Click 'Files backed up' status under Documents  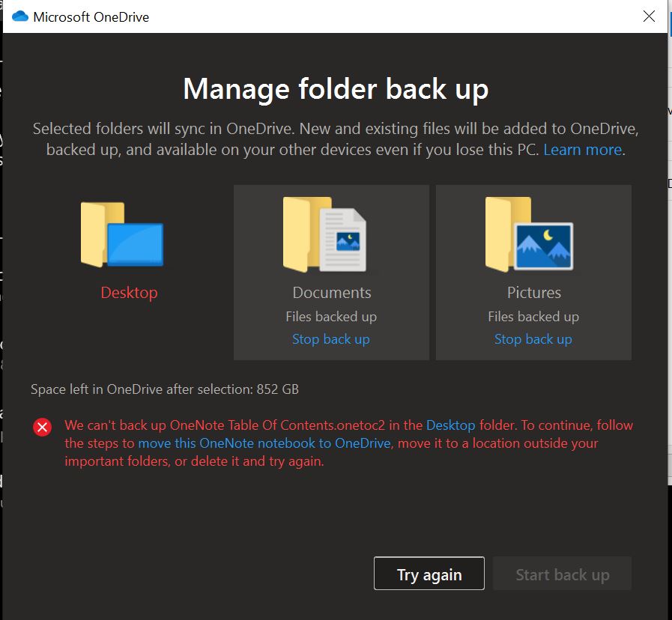click(331, 317)
